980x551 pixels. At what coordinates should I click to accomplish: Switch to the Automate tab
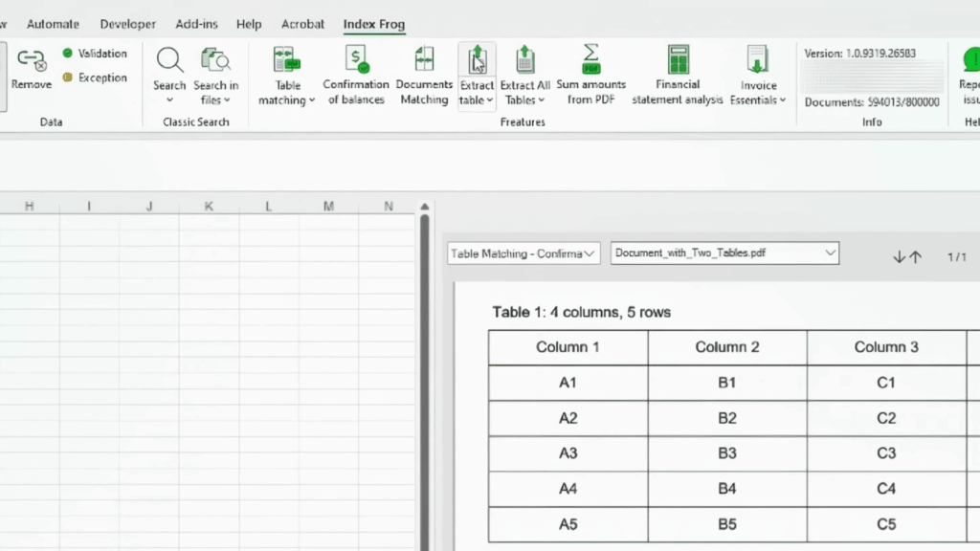(54, 24)
